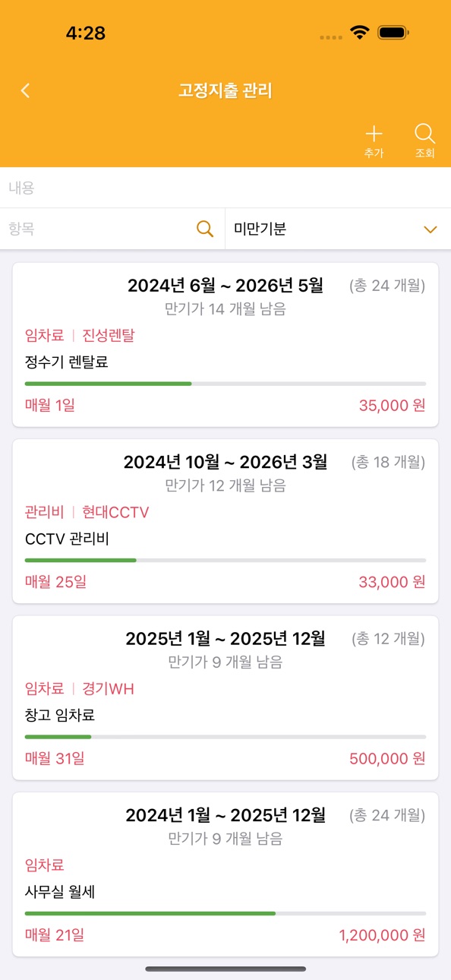Image resolution: width=451 pixels, height=980 pixels.
Task: Click the 사무실 월세 progress bar
Action: coord(225,913)
